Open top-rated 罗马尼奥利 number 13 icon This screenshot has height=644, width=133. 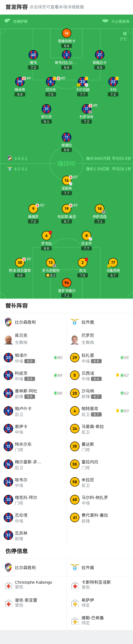click(x=51, y=263)
